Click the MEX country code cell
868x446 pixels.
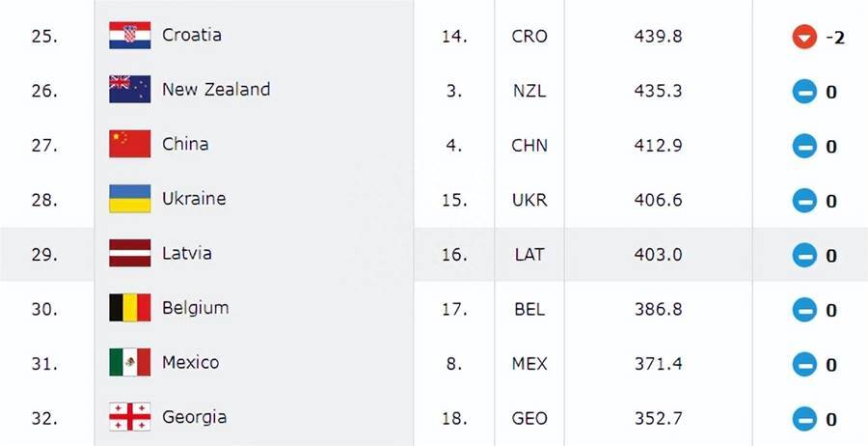[529, 364]
